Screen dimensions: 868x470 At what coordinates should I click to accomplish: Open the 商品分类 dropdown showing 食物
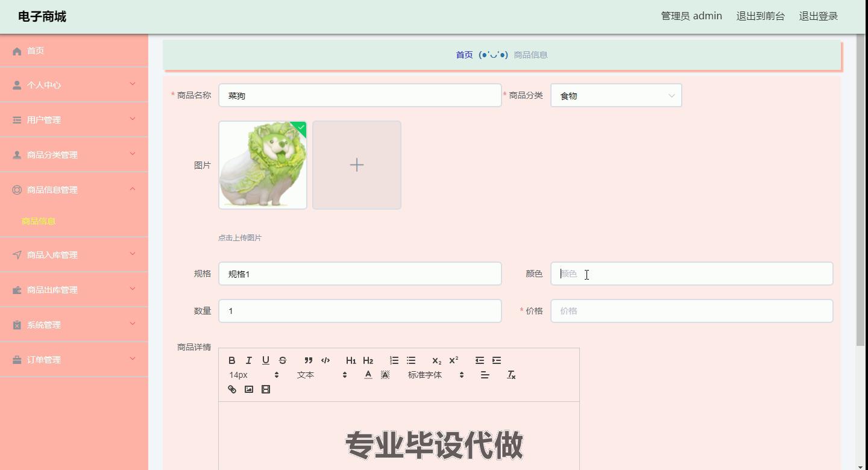616,95
